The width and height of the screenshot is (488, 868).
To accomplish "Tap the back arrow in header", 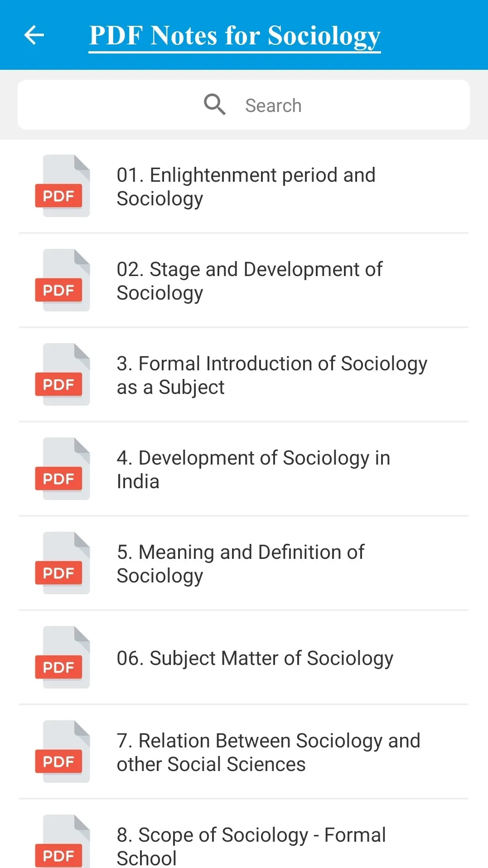I will (x=34, y=35).
